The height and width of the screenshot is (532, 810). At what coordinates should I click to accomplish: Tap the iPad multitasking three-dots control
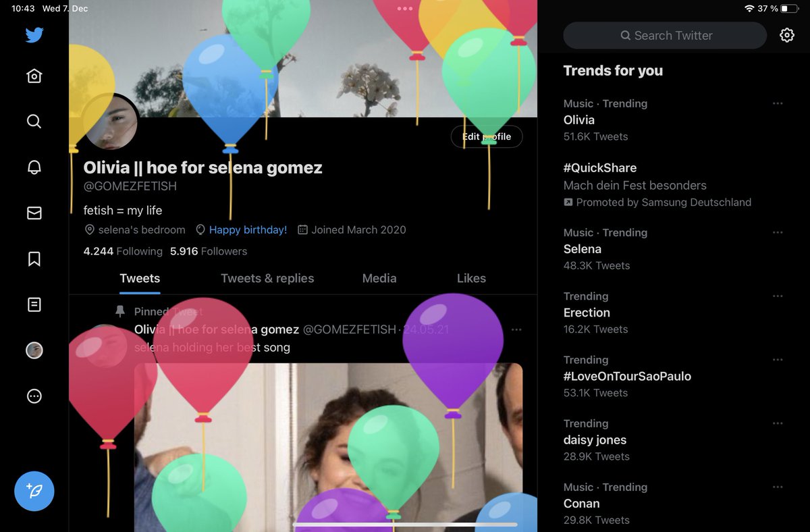tap(405, 9)
